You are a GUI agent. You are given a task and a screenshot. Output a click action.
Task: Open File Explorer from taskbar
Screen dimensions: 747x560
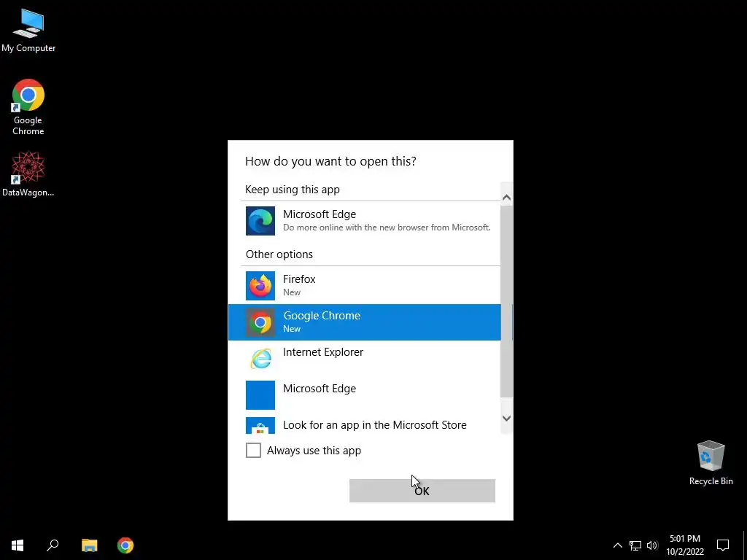(89, 545)
